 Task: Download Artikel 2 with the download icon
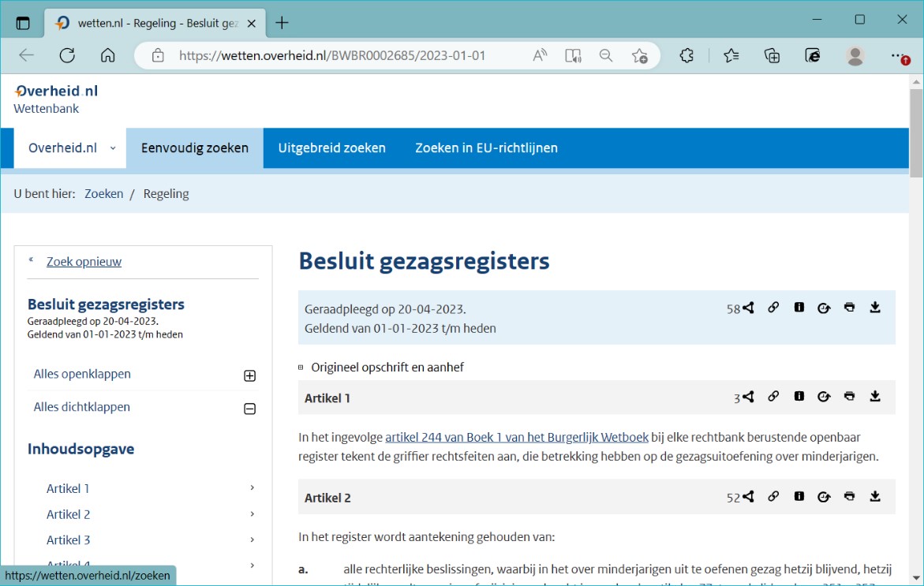(875, 496)
